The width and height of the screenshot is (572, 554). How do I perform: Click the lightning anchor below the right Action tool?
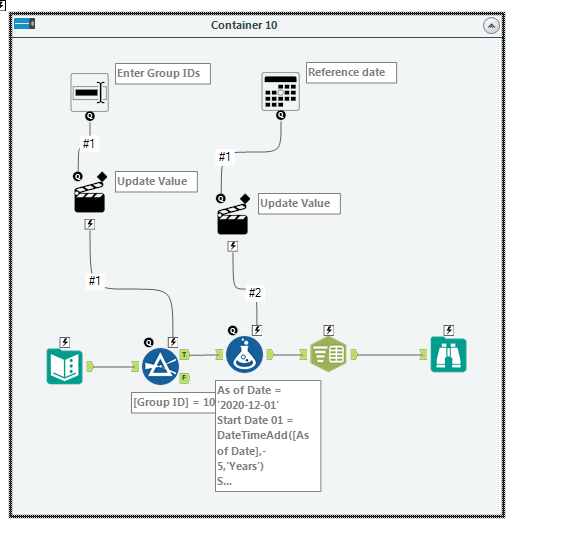[x=233, y=246]
